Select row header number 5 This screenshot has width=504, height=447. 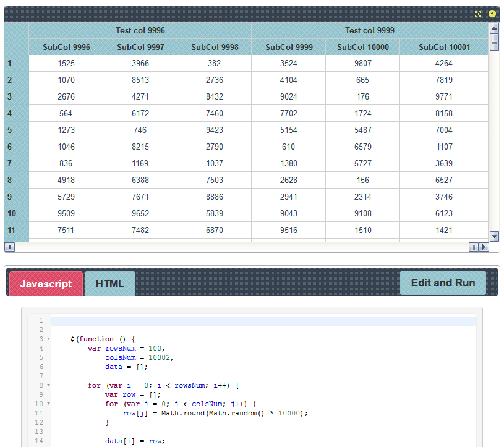tap(17, 130)
